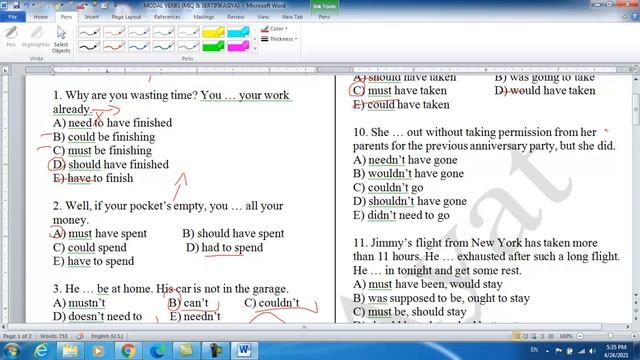
Task: Switch to Outline view
Action: tap(542, 336)
